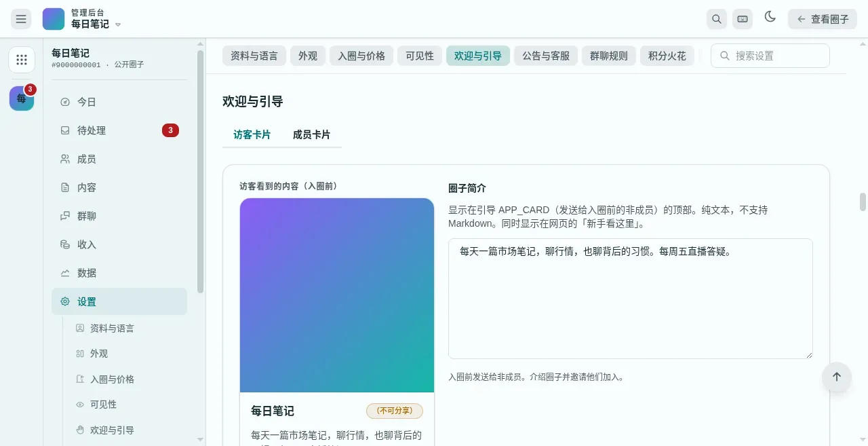Switch to 公告与客服 top tab
The height and width of the screenshot is (446, 868).
[x=546, y=56]
